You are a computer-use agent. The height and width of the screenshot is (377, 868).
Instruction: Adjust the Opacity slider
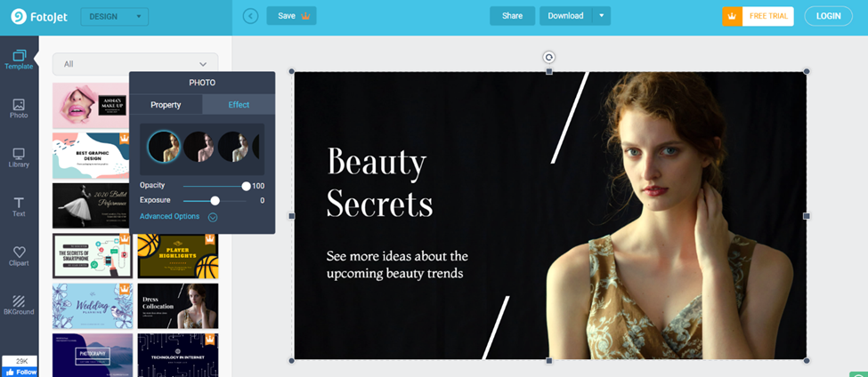coord(215,187)
